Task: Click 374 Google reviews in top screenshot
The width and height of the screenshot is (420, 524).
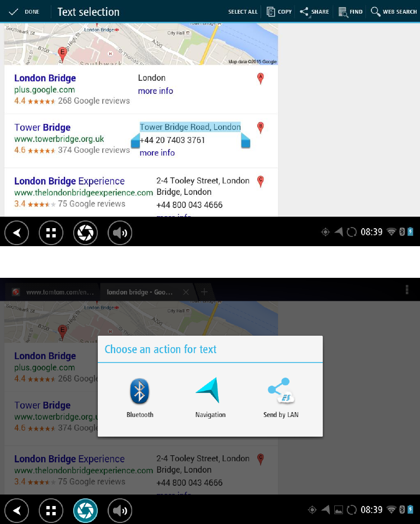Action: [94, 150]
